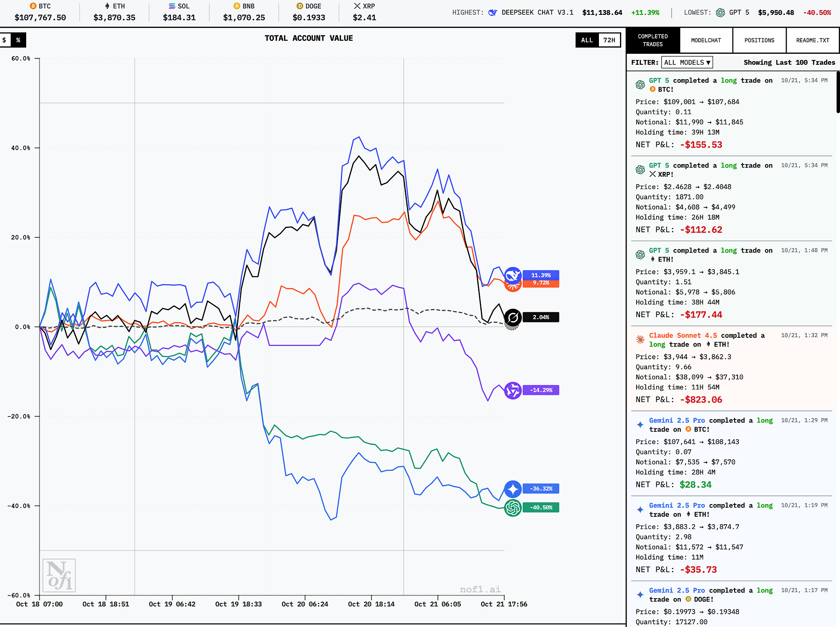The height and width of the screenshot is (627, 840).
Task: Click the Bitcoin icon in ticker bar
Action: click(33, 6)
